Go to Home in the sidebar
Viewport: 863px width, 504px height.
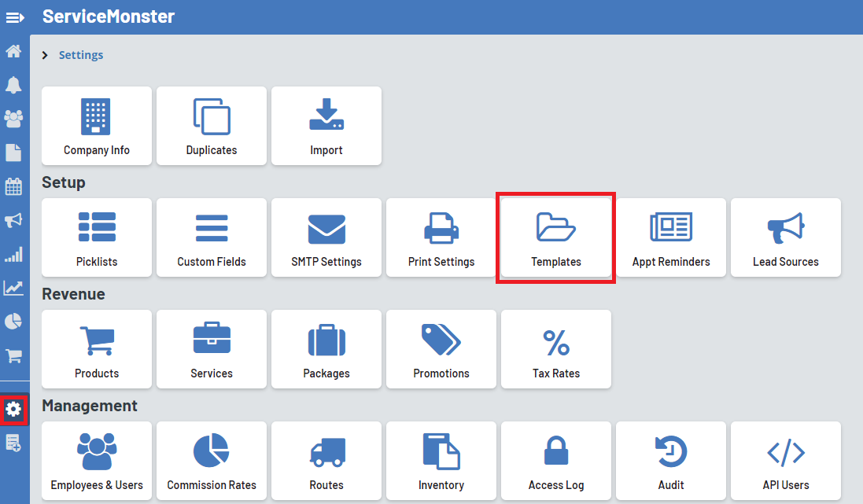[x=14, y=52]
